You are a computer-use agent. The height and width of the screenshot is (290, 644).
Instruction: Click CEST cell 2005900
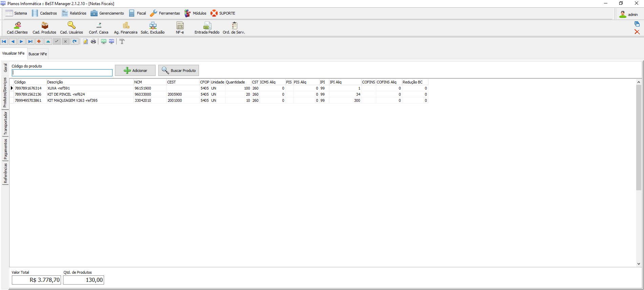(x=183, y=94)
